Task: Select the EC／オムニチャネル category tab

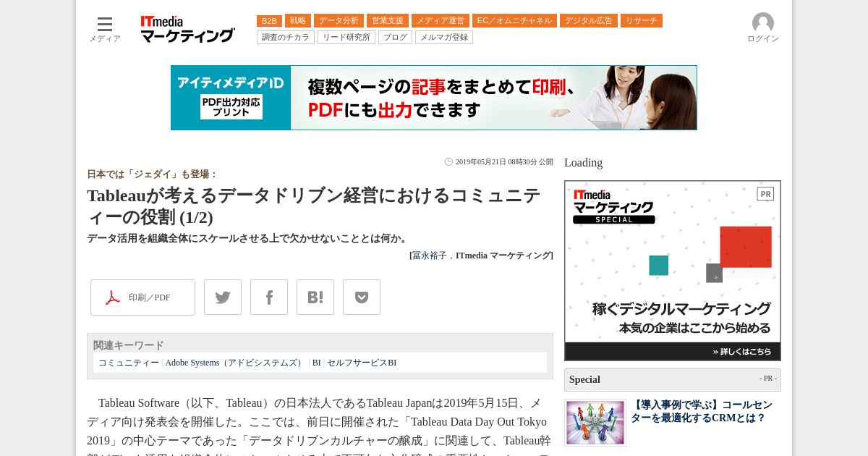Action: (x=514, y=21)
